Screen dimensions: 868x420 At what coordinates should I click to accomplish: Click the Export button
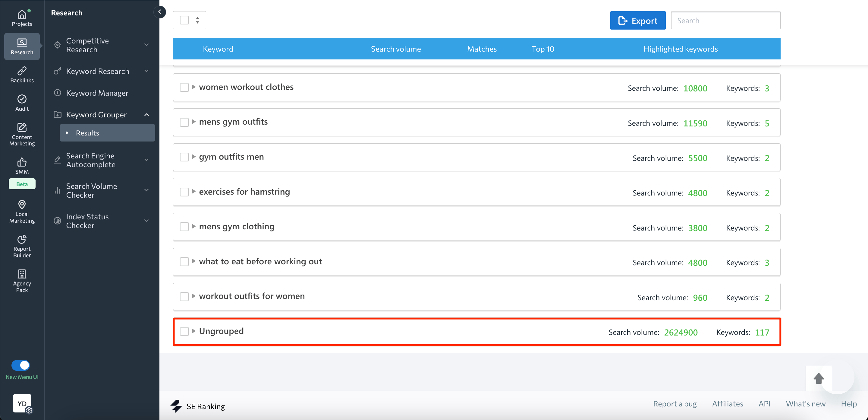(637, 20)
